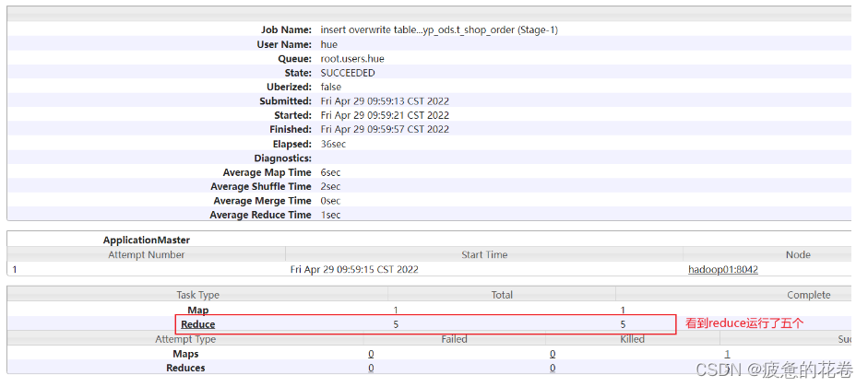Open the Maps failed attempts count 0
Image resolution: width=868 pixels, height=387 pixels.
pyautogui.click(x=371, y=354)
